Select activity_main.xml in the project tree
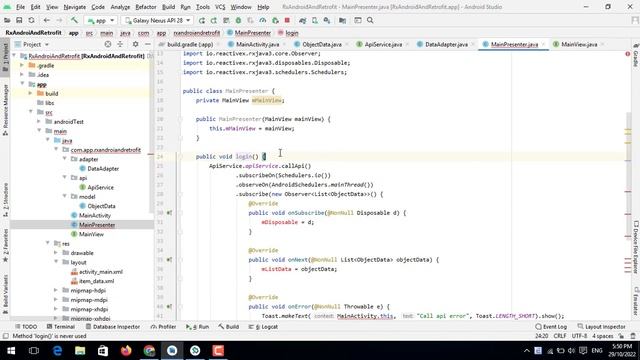The image size is (640, 360). (100, 272)
